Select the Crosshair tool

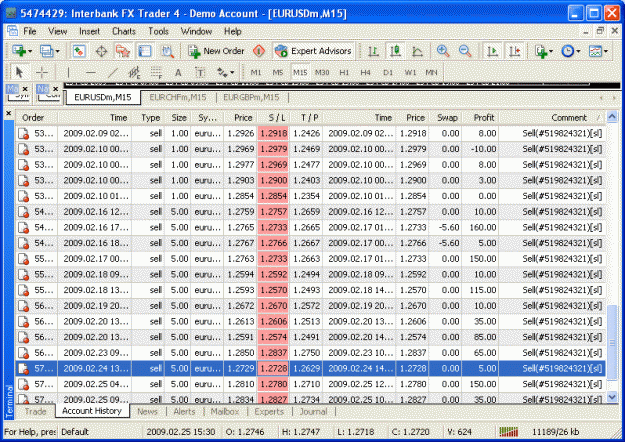click(x=41, y=73)
